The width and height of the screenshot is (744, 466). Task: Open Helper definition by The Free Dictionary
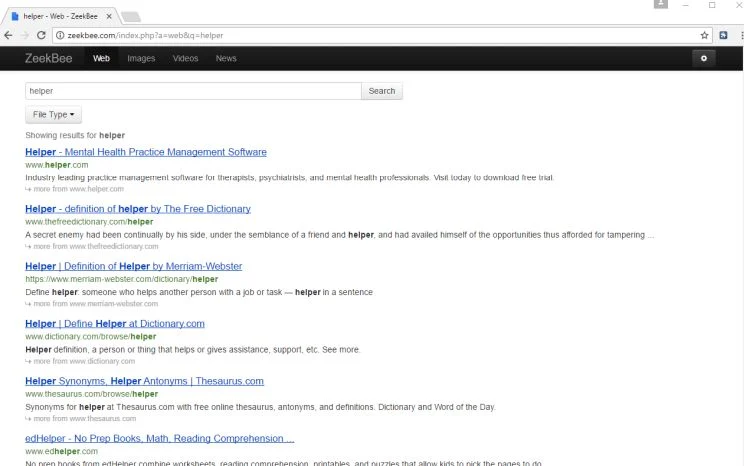pyautogui.click(x=138, y=209)
